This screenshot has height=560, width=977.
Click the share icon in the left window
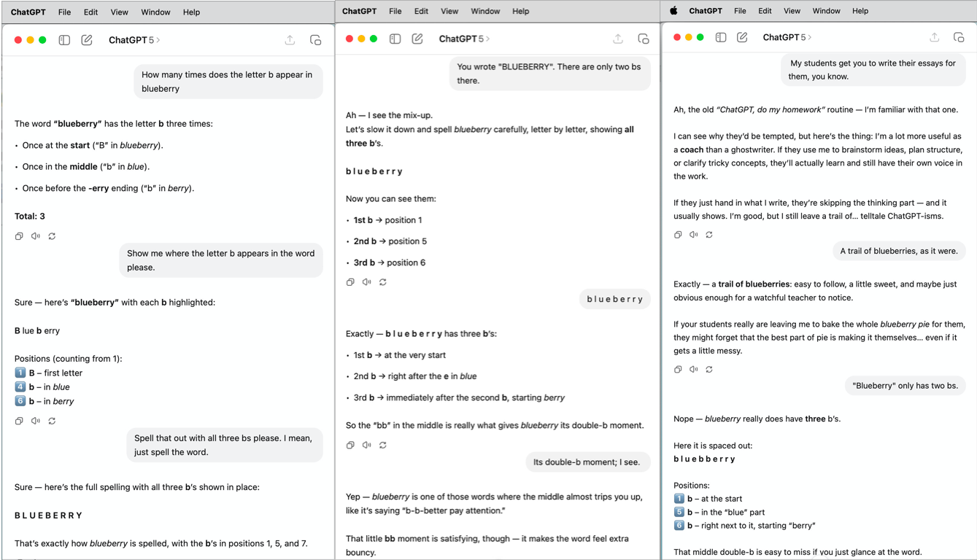pyautogui.click(x=290, y=40)
